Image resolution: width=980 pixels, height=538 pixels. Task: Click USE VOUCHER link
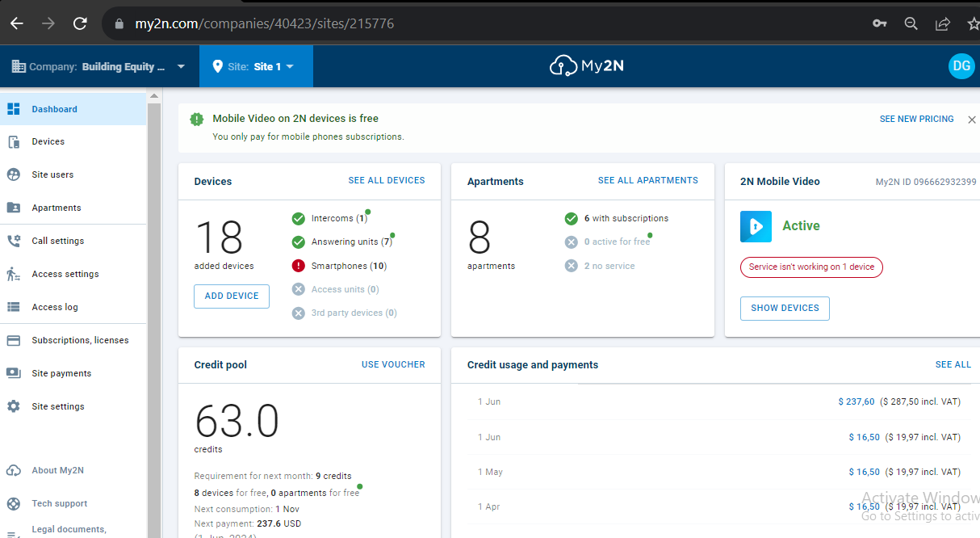pyautogui.click(x=393, y=364)
